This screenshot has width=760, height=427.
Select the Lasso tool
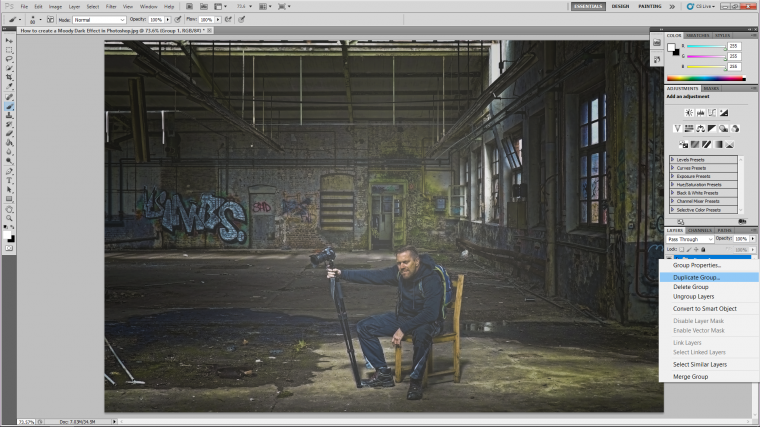pyautogui.click(x=9, y=59)
